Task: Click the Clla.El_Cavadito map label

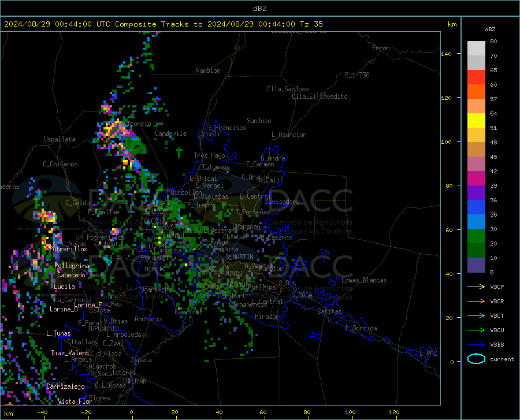Action: click(320, 96)
